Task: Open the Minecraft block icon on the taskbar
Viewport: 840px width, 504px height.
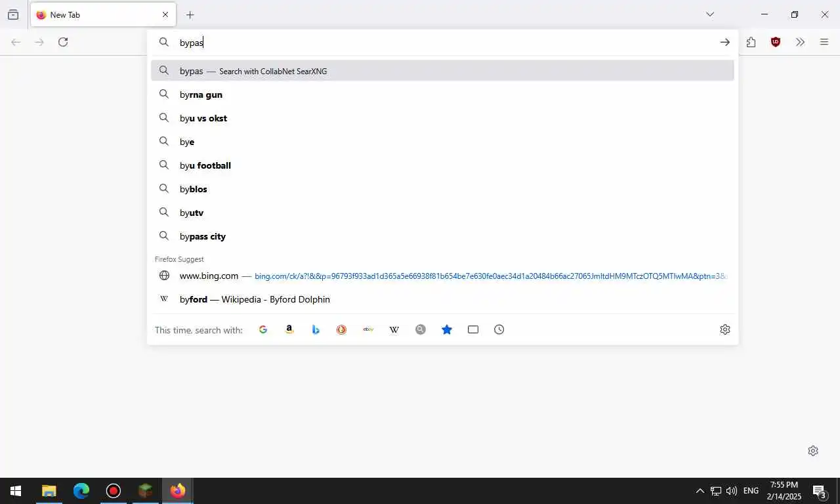Action: [x=146, y=491]
